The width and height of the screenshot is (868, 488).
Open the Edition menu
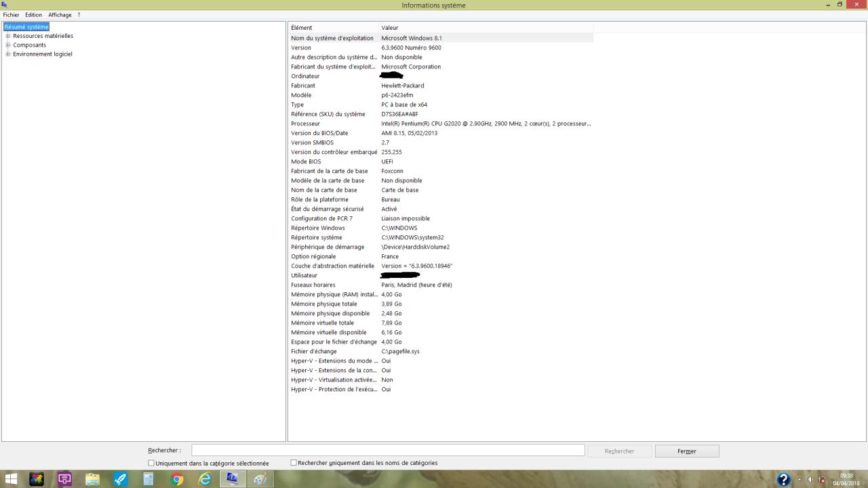click(x=34, y=15)
